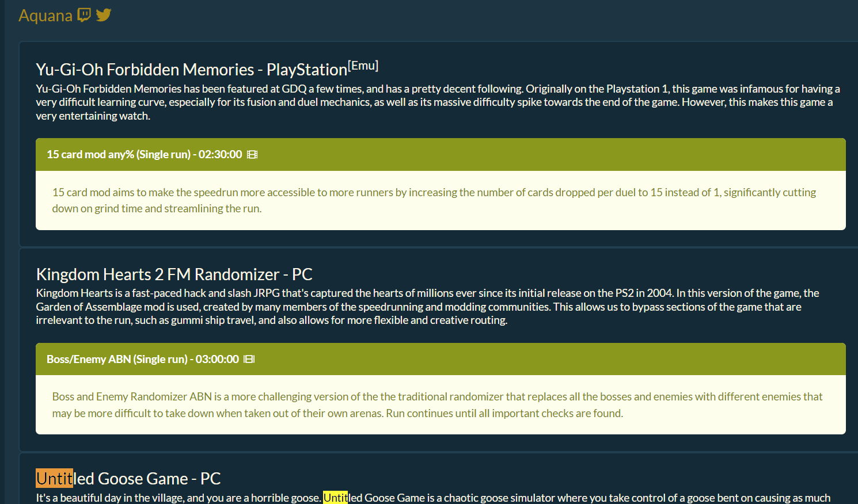Open Aquana's Twitch channel icon

point(84,15)
